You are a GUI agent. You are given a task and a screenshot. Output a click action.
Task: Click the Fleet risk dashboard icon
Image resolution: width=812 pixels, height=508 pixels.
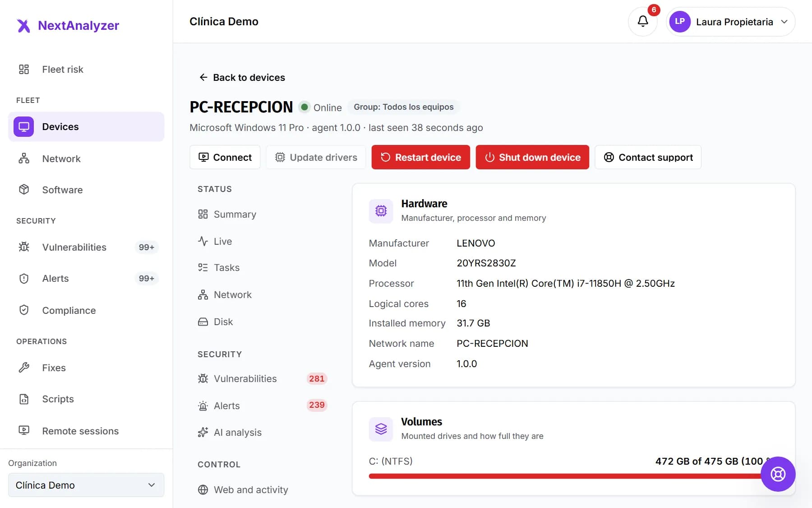tap(24, 69)
